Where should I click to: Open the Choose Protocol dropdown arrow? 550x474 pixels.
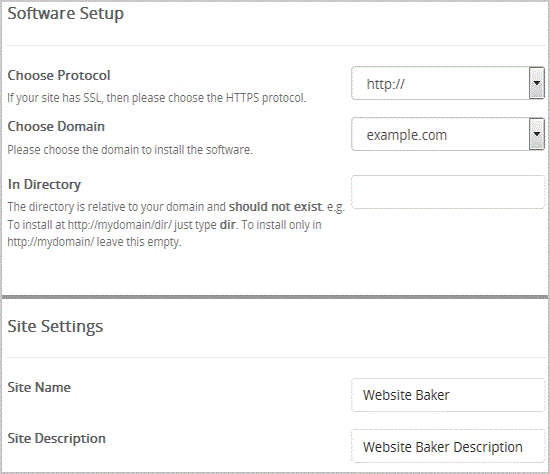536,83
